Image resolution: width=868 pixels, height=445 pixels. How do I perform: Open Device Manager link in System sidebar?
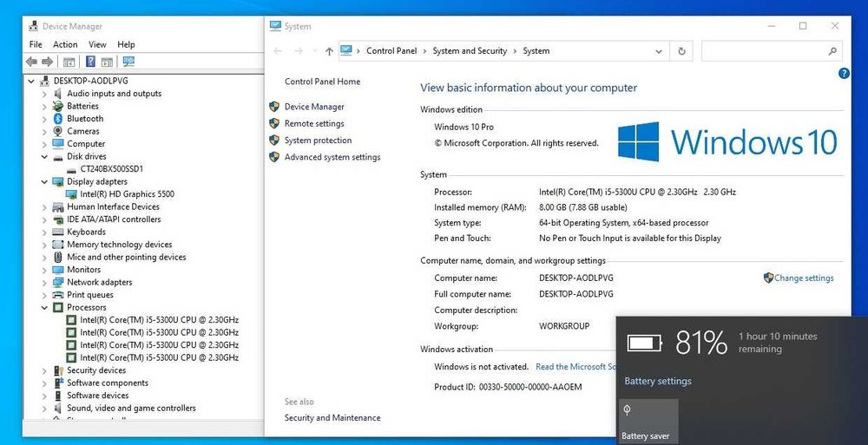[x=314, y=107]
